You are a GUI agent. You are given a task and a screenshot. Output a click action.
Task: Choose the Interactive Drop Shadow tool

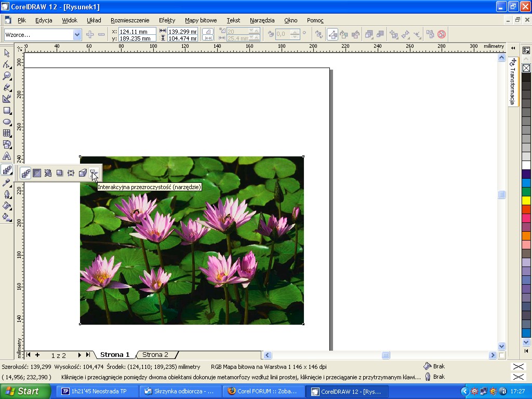(x=60, y=173)
